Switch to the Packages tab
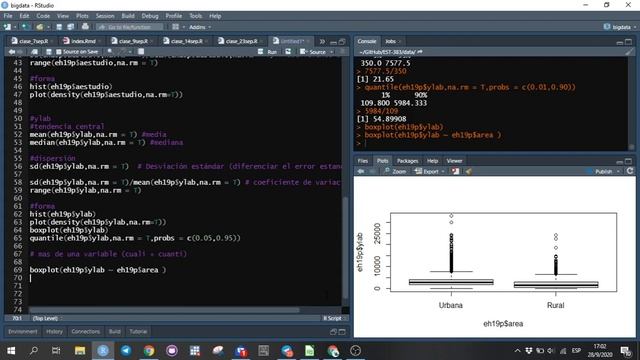This screenshot has height=360, width=640. coord(407,161)
